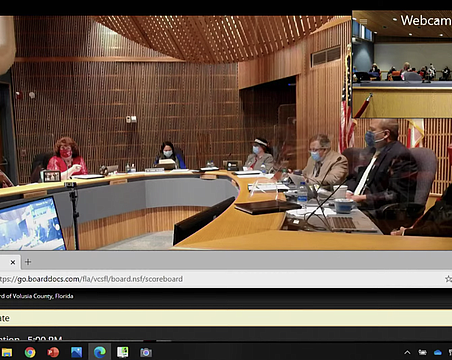Open the taskbar app beside Edge
Screen dimensions: 452x360
pos(122,352)
